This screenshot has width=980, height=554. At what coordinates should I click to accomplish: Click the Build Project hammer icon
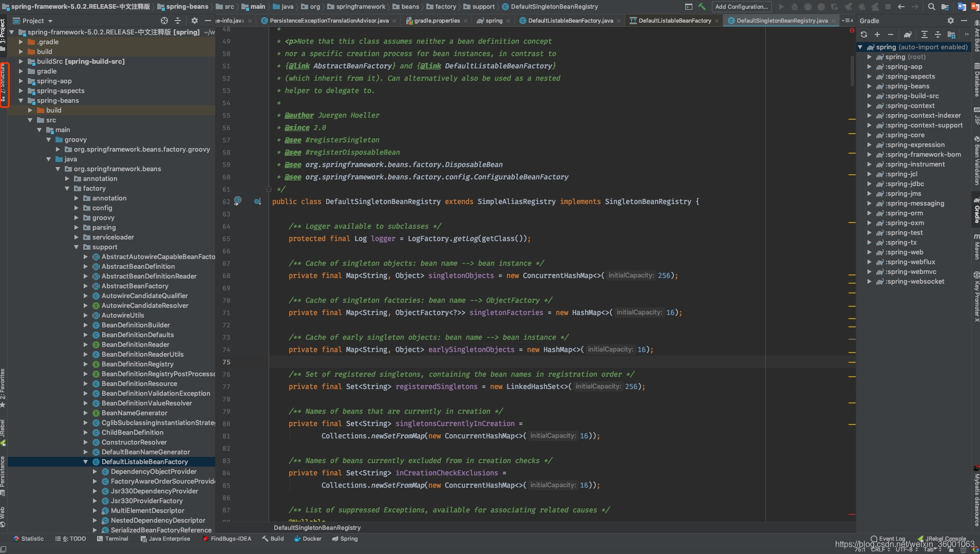pos(702,7)
